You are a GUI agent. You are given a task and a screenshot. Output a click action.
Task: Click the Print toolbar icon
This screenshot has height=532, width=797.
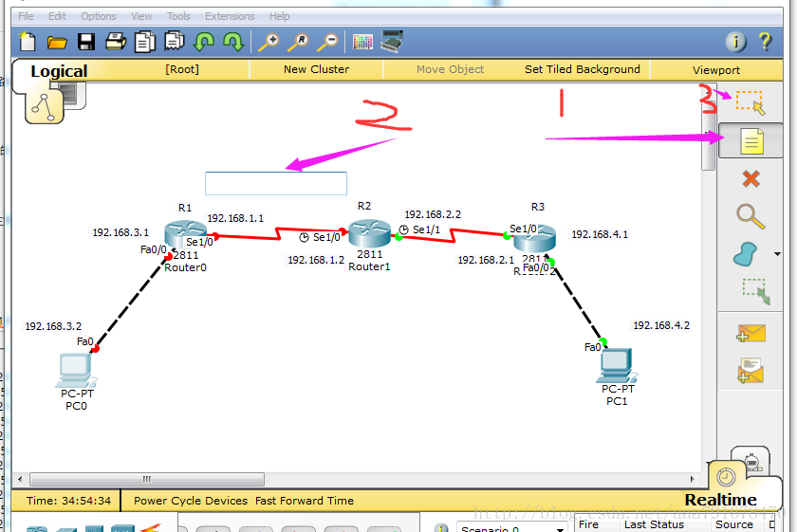coord(116,42)
